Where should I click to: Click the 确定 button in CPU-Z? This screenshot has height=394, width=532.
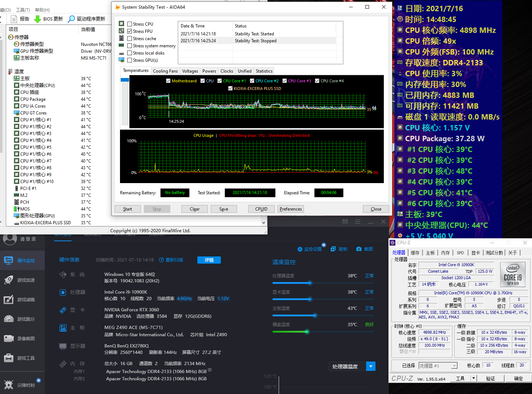pos(518,378)
